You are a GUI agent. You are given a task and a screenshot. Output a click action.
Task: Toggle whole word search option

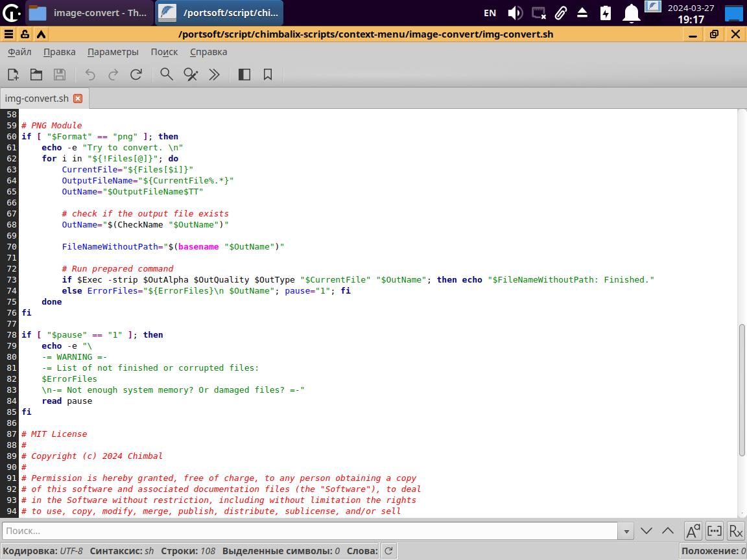pyautogui.click(x=714, y=531)
